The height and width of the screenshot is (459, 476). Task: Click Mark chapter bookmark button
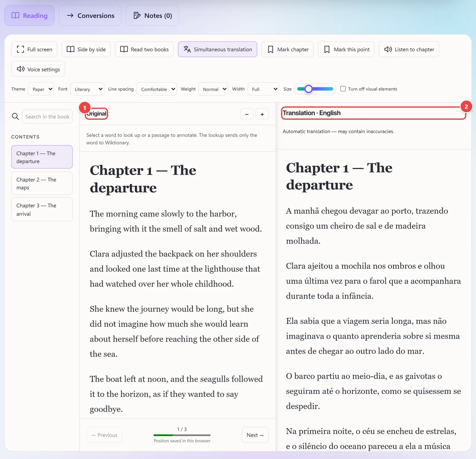point(288,49)
